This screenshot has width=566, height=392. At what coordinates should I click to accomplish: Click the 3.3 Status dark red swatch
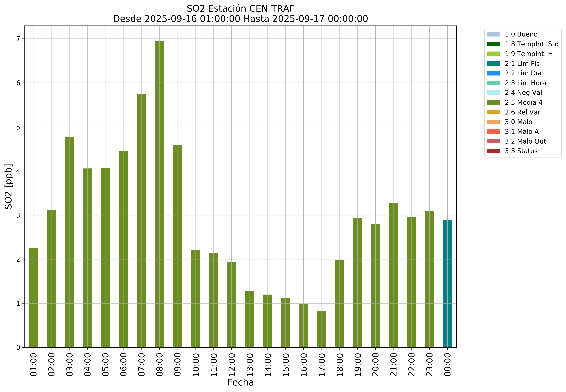coord(493,151)
